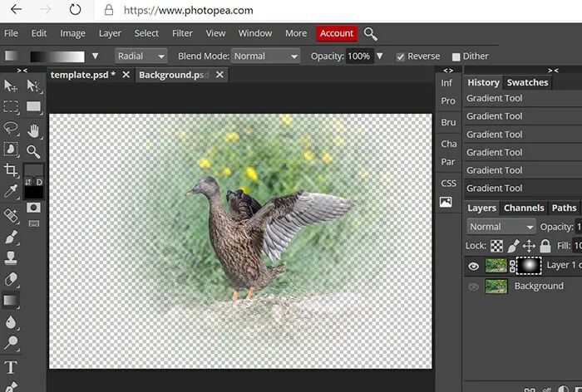Click the gradient preview swatch
Screen dimensions: 582x392
pyautogui.click(x=57, y=56)
